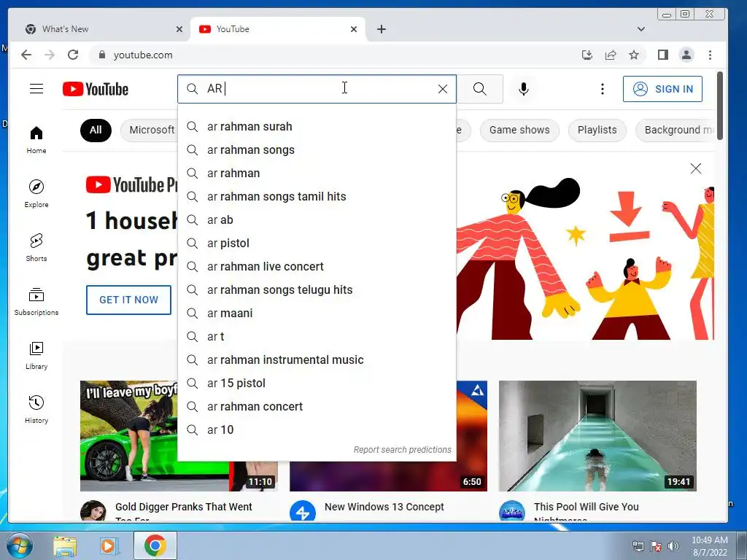Open Subscriptions in the sidebar
Image resolution: width=747 pixels, height=560 pixels.
[36, 302]
